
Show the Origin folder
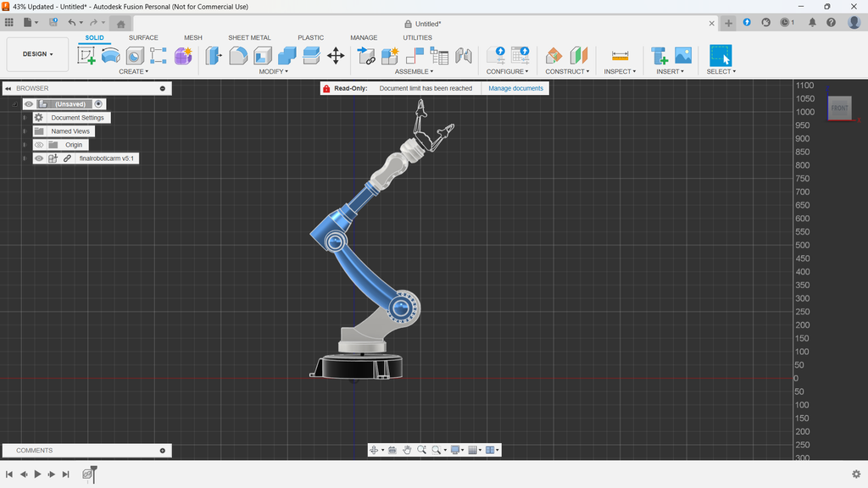click(x=39, y=145)
